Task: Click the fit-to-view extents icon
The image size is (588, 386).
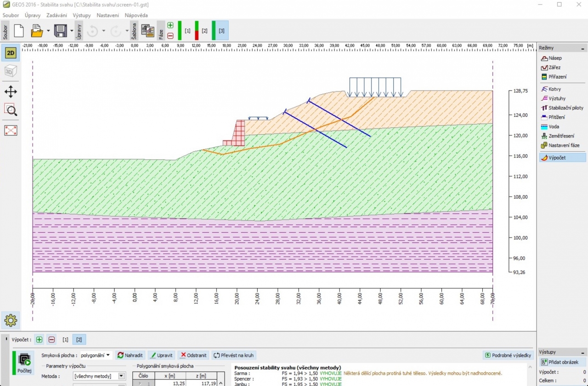Action: click(x=11, y=131)
